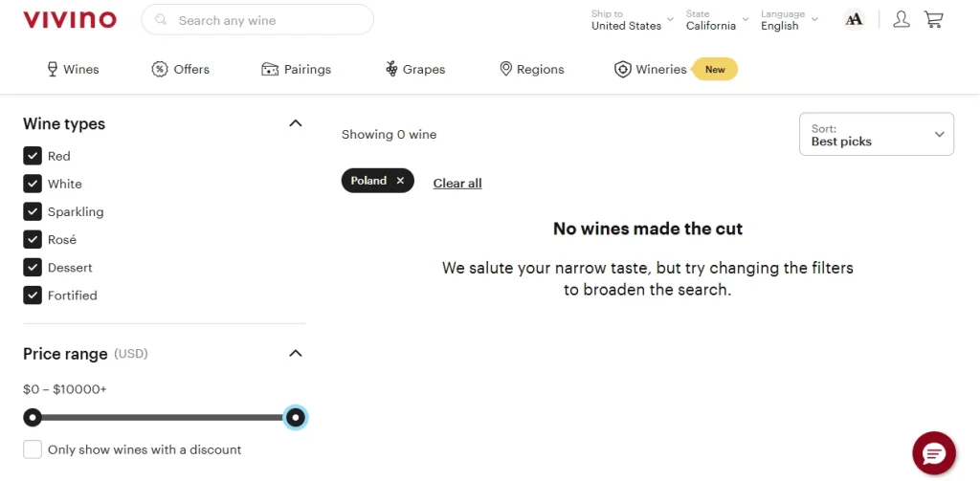Open the shopping cart icon

point(934,19)
